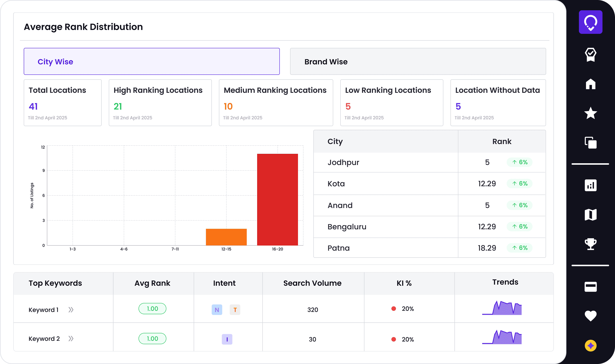Open the bar chart analytics icon
615x364 pixels.
point(590,186)
